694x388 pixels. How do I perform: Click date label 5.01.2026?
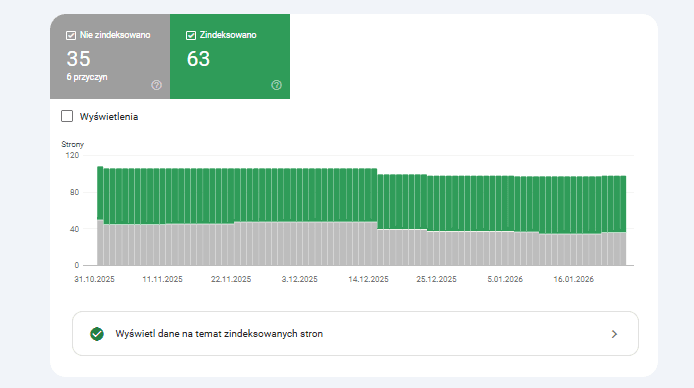tap(505, 279)
